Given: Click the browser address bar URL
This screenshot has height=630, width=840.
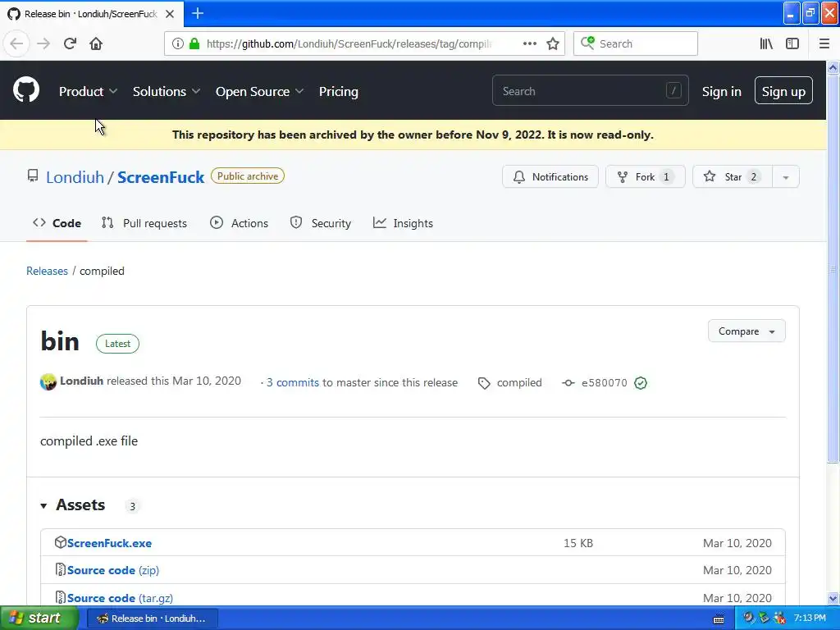Looking at the screenshot, I should coord(349,44).
